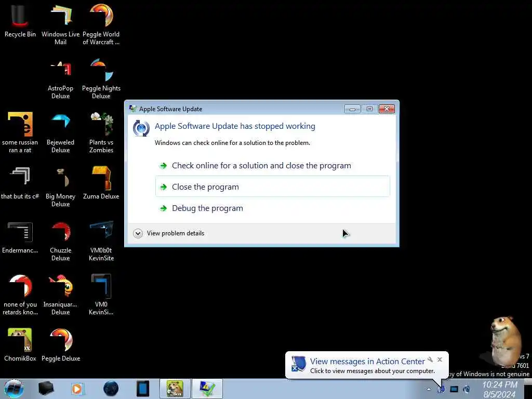Close the Apple Software Update dialog

tap(387, 109)
